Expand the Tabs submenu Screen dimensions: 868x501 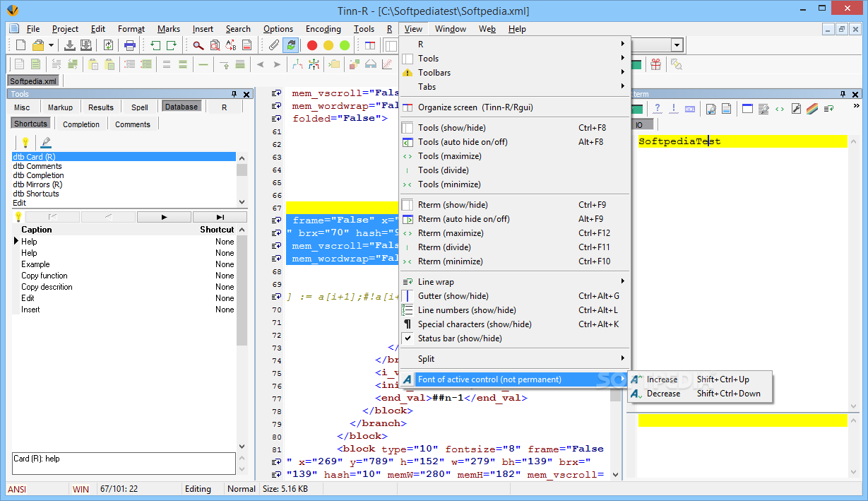[514, 87]
